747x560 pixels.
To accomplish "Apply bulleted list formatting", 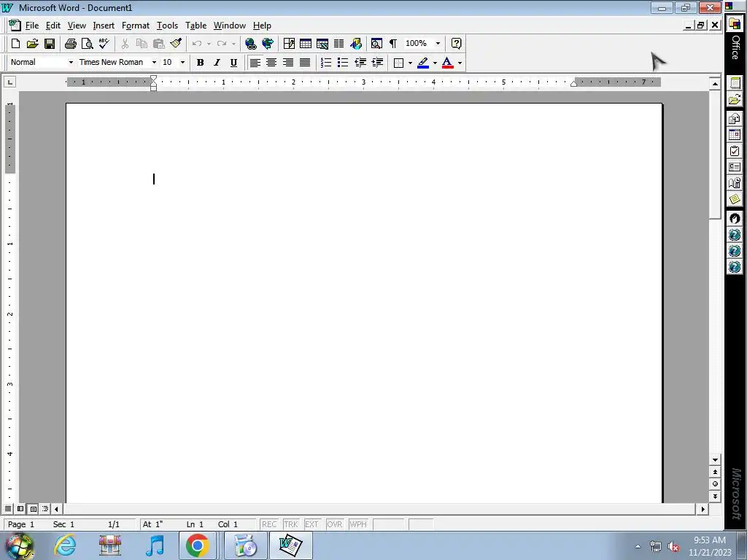I will tap(343, 63).
